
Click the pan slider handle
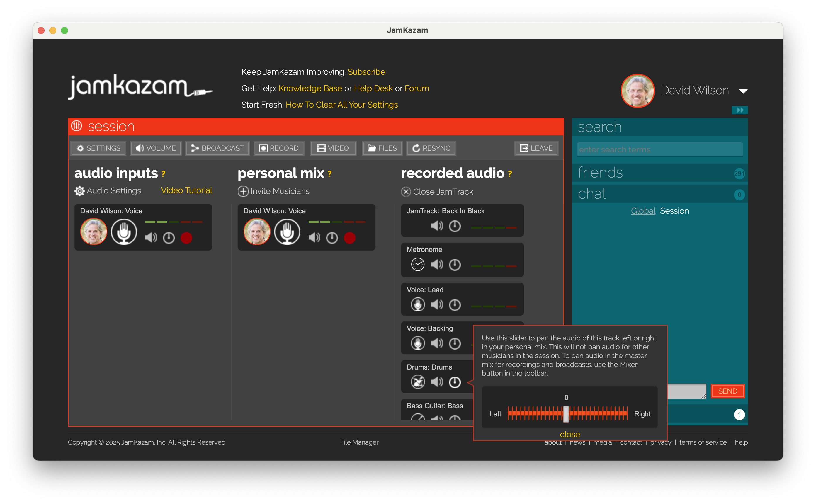[x=566, y=414]
